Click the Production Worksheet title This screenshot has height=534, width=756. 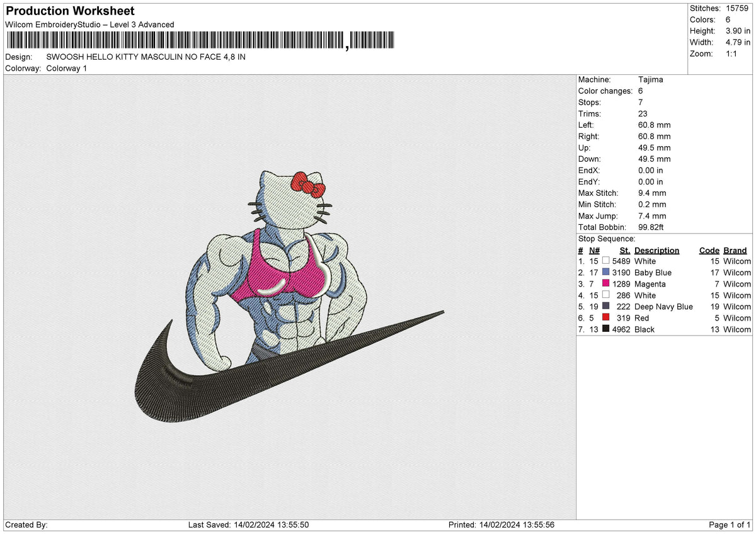pyautogui.click(x=70, y=11)
